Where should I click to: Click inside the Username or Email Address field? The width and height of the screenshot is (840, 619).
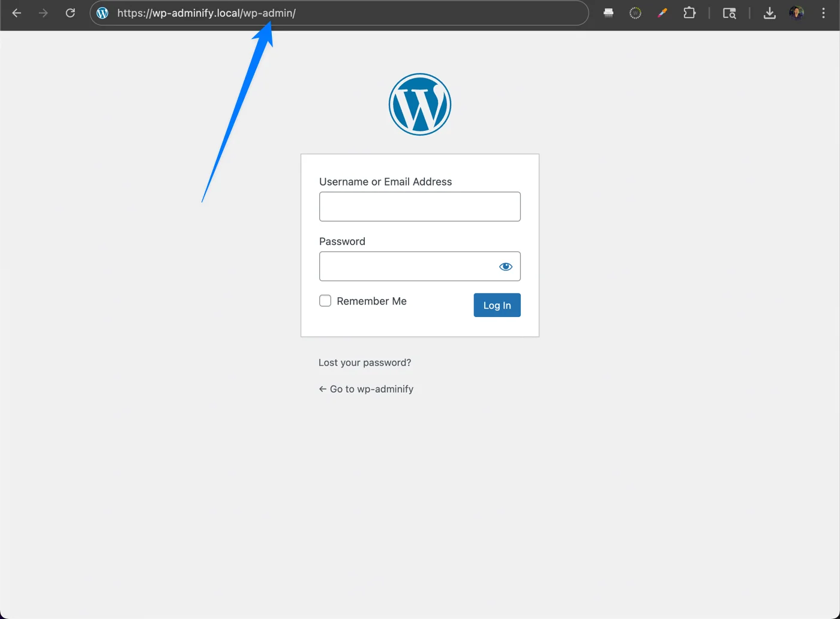[x=419, y=206]
